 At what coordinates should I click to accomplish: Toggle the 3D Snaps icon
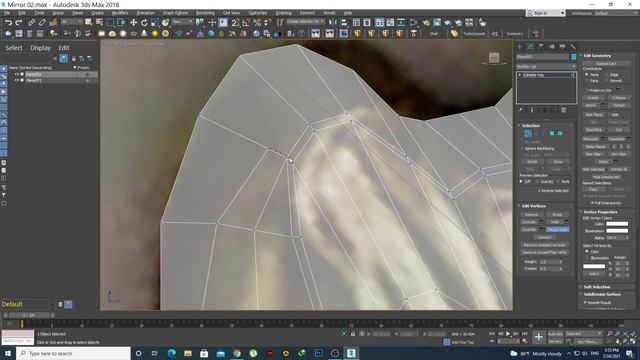(236, 22)
